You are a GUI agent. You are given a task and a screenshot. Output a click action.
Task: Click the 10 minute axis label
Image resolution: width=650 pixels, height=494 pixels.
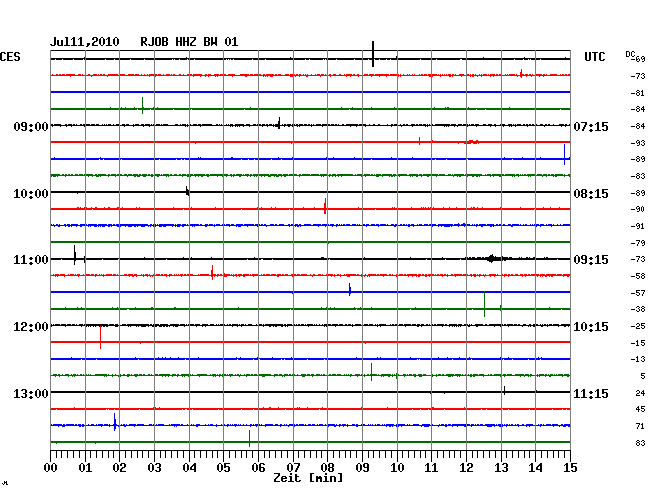(x=397, y=468)
